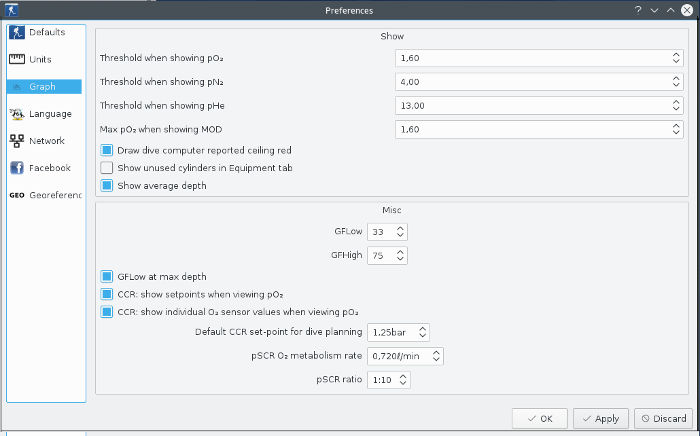
Task: Toggle CCR show setpoints when viewing pO₂
Action: tap(107, 294)
